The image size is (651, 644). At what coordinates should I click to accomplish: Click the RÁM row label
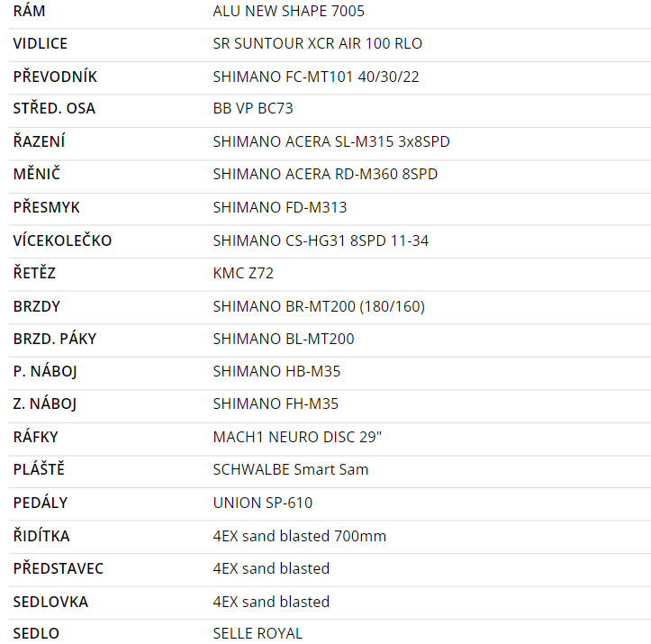(29, 11)
